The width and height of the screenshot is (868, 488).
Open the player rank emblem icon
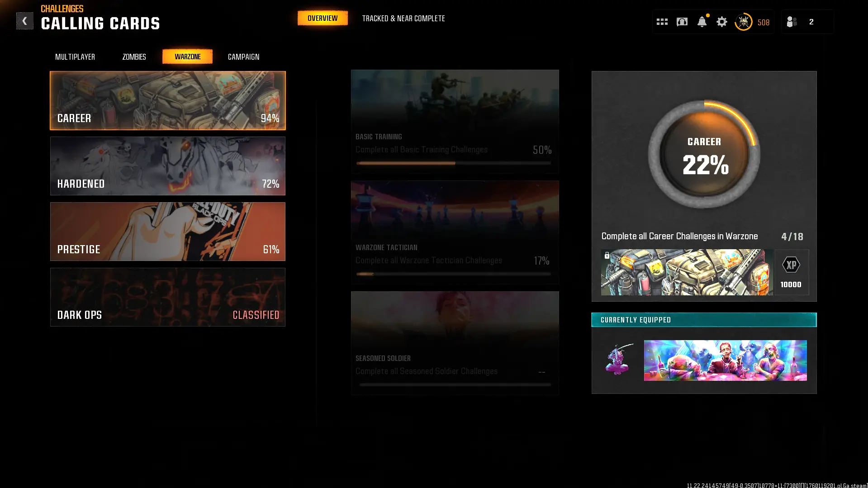pyautogui.click(x=743, y=22)
